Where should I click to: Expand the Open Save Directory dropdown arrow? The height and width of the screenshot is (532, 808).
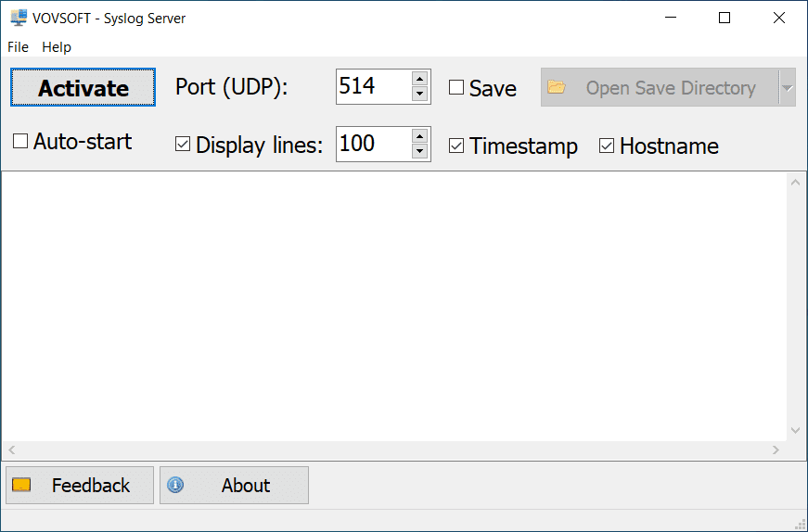[x=787, y=87]
